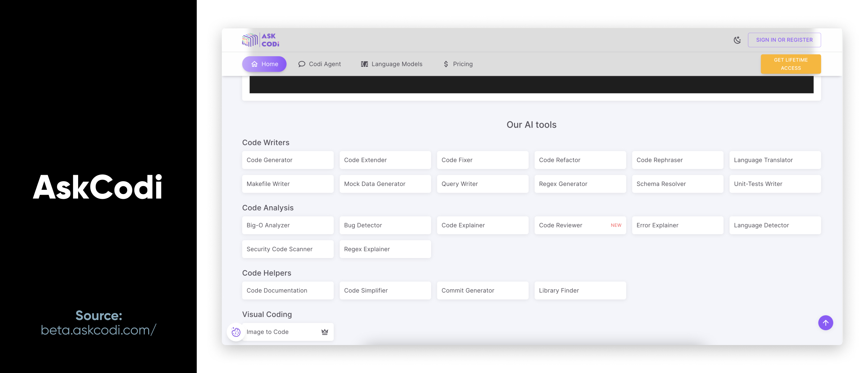
Task: Open Image to Code tool
Action: pyautogui.click(x=288, y=332)
